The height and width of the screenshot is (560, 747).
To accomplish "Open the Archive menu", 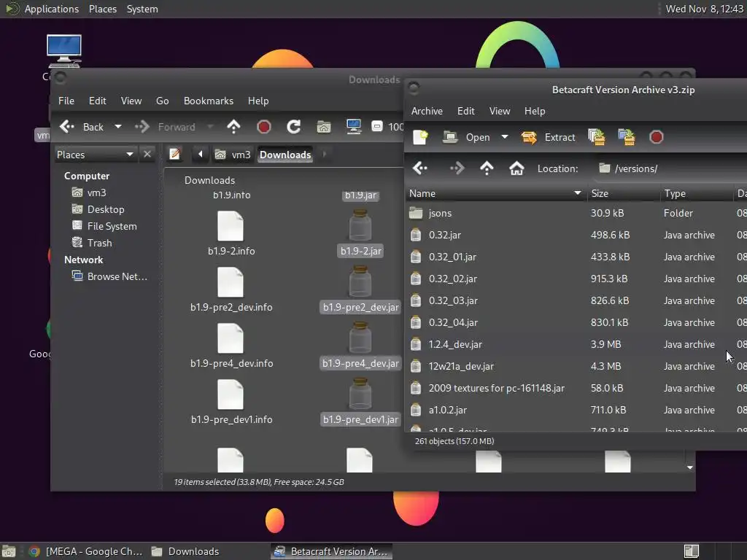I will coord(427,111).
